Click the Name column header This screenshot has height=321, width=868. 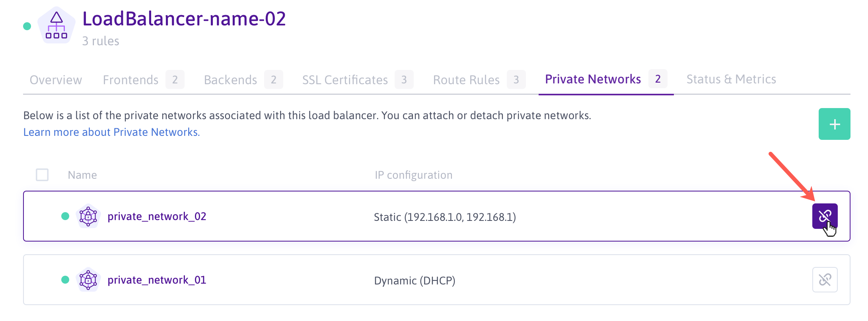pos(82,175)
